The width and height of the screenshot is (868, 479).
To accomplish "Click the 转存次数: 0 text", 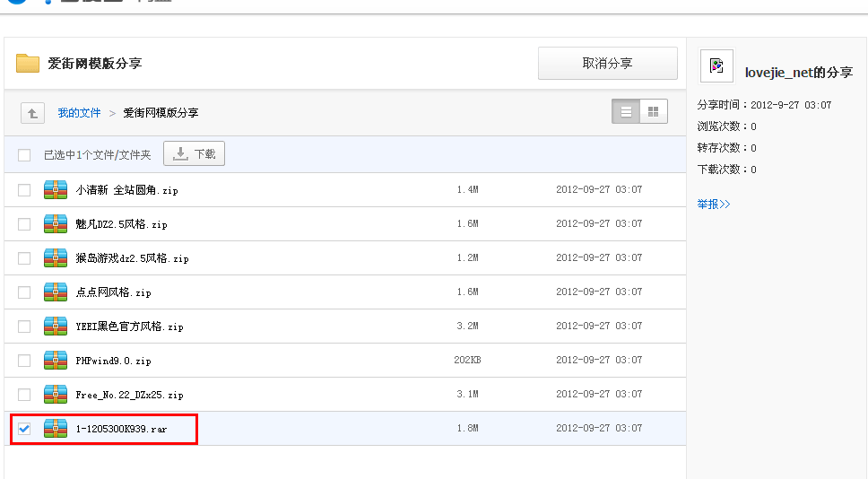I will [x=726, y=148].
